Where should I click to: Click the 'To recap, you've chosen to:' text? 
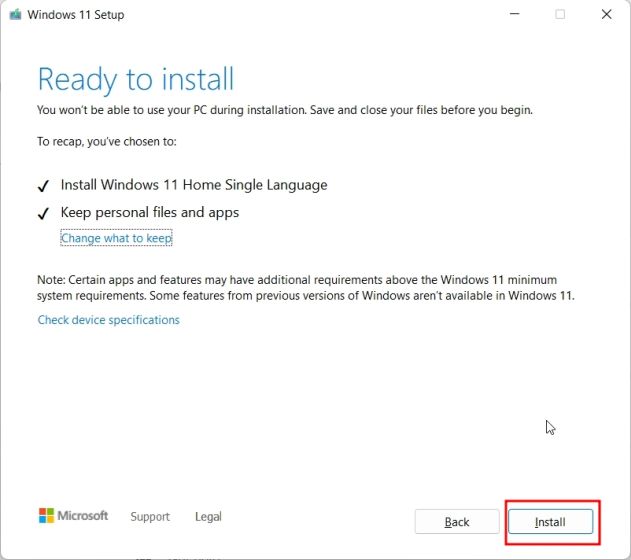click(x=107, y=142)
